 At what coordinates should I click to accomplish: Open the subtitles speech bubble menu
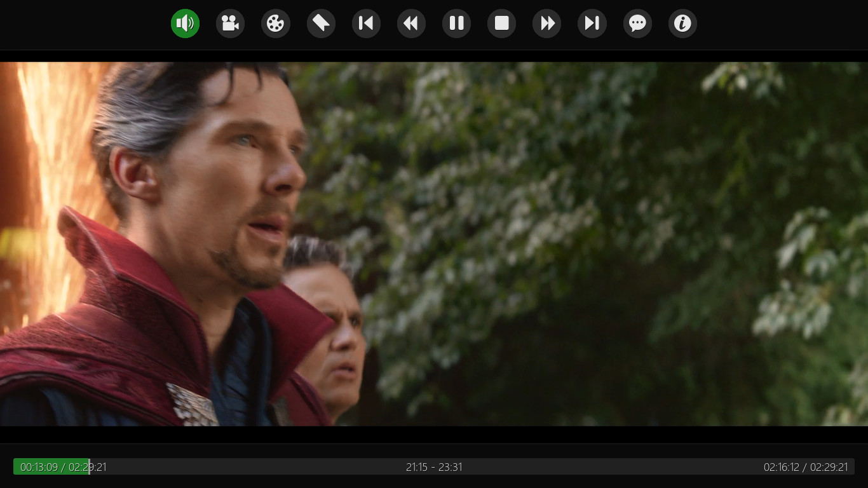[x=637, y=24]
